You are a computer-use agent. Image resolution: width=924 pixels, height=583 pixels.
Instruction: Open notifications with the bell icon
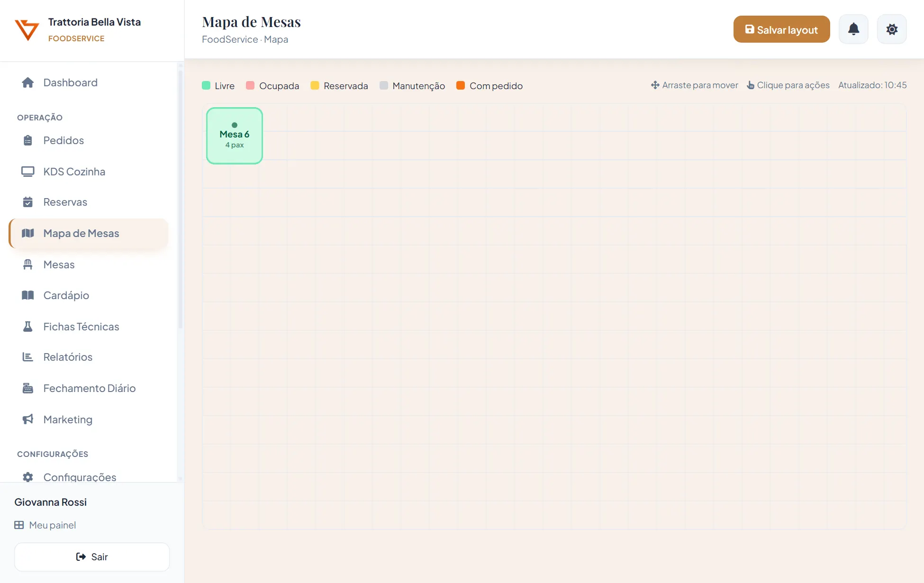click(x=853, y=29)
